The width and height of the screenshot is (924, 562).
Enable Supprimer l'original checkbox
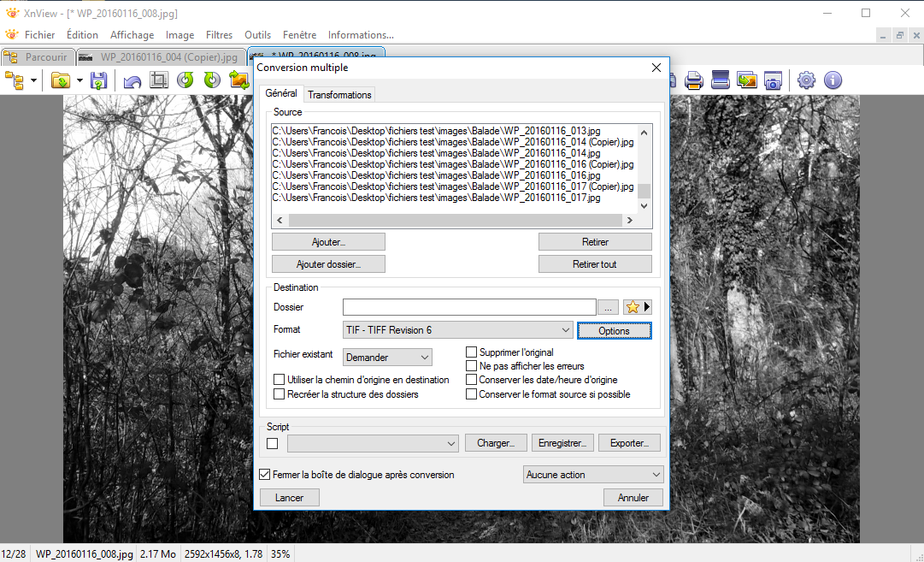471,352
